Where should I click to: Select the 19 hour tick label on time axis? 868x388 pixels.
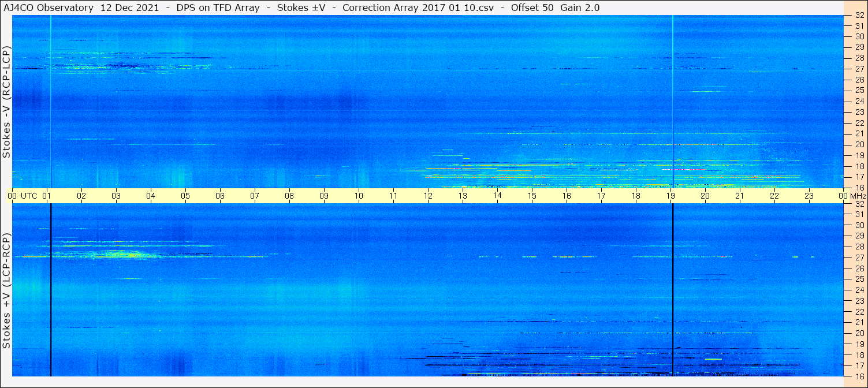pyautogui.click(x=671, y=196)
